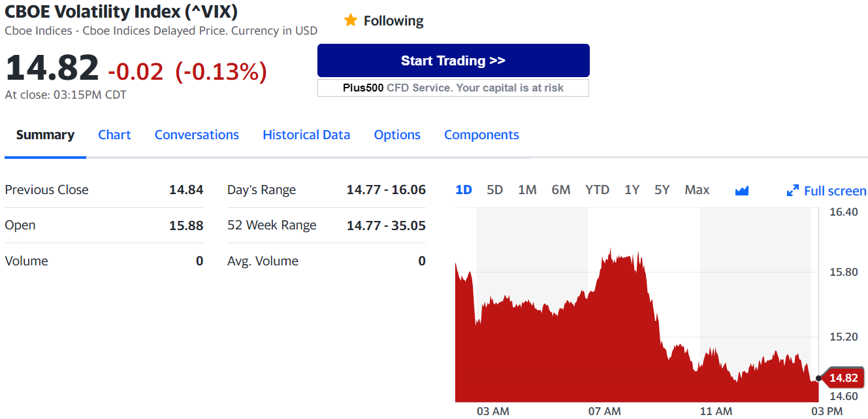
Task: Open the Chart tab
Action: tap(114, 135)
